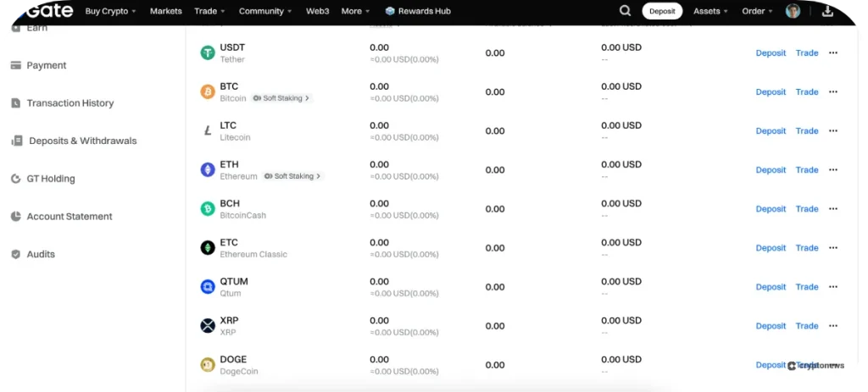Click Trade link for XRP

(807, 326)
